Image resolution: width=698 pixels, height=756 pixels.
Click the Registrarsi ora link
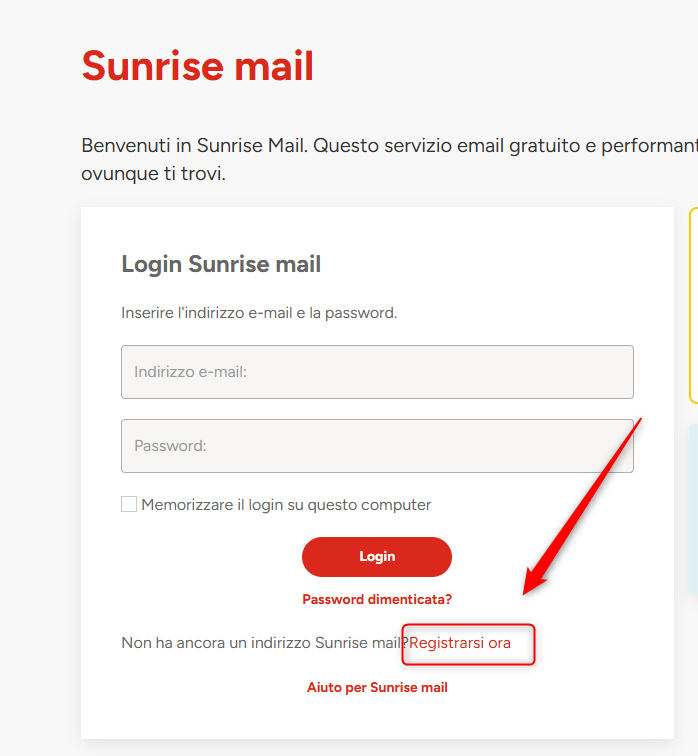pos(460,643)
